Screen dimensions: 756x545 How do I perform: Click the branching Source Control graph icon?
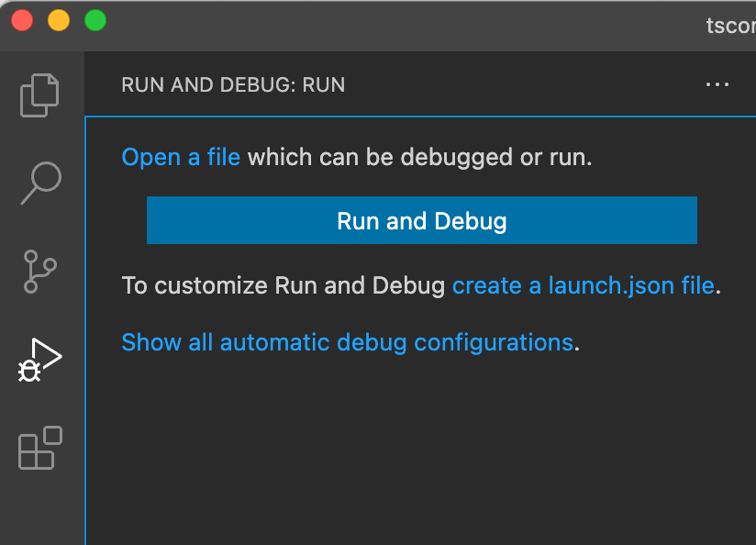tap(39, 272)
